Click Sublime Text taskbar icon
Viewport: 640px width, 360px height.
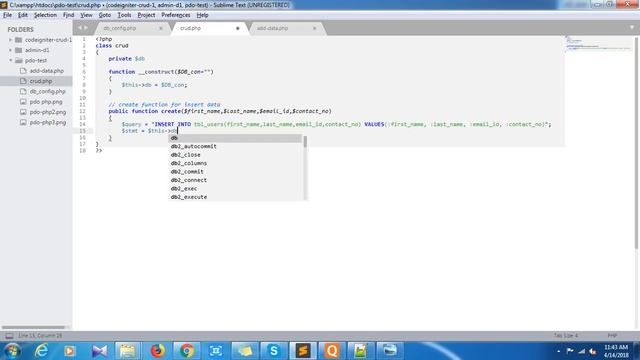coord(303,351)
